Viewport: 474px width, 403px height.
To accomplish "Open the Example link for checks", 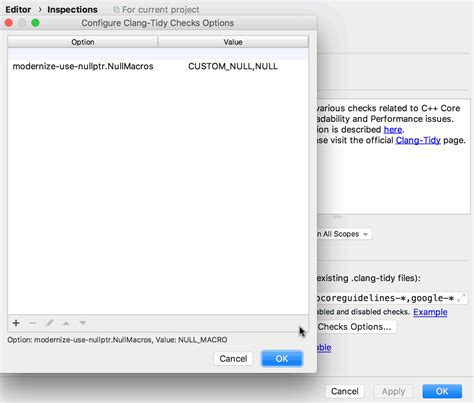I will 430,312.
